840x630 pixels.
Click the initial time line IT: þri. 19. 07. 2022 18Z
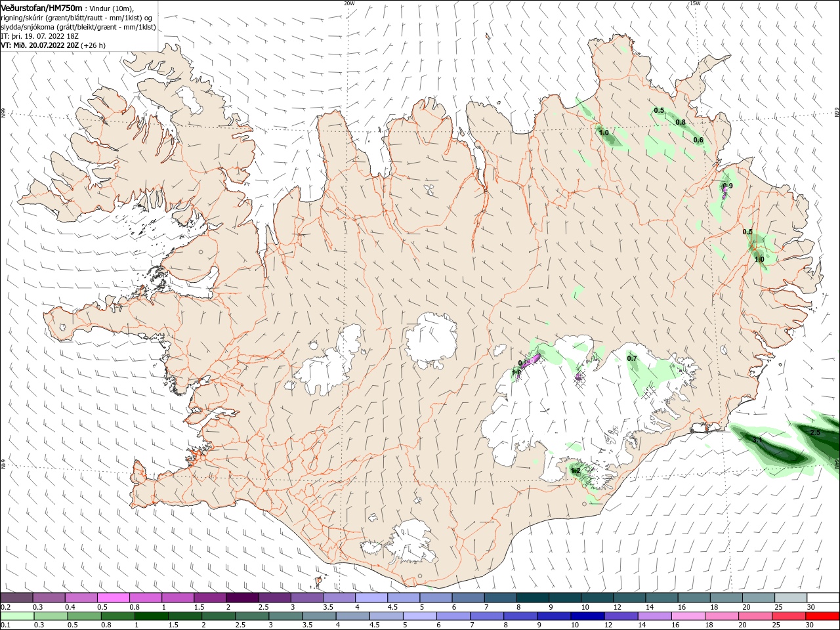39,36
